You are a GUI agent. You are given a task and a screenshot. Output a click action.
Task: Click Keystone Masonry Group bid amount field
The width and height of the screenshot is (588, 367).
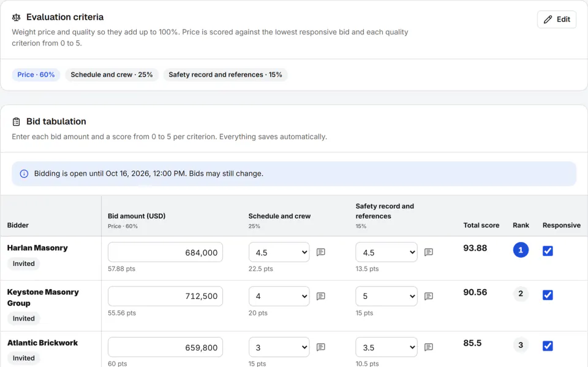165,296
